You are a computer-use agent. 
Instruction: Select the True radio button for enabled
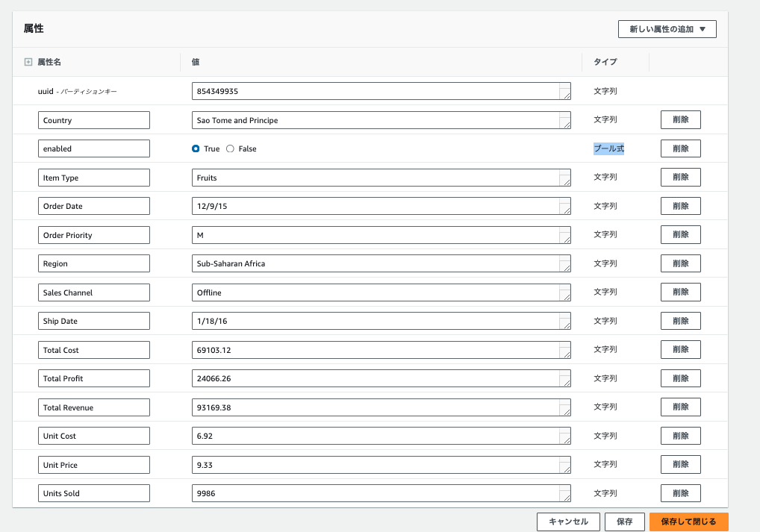(196, 148)
